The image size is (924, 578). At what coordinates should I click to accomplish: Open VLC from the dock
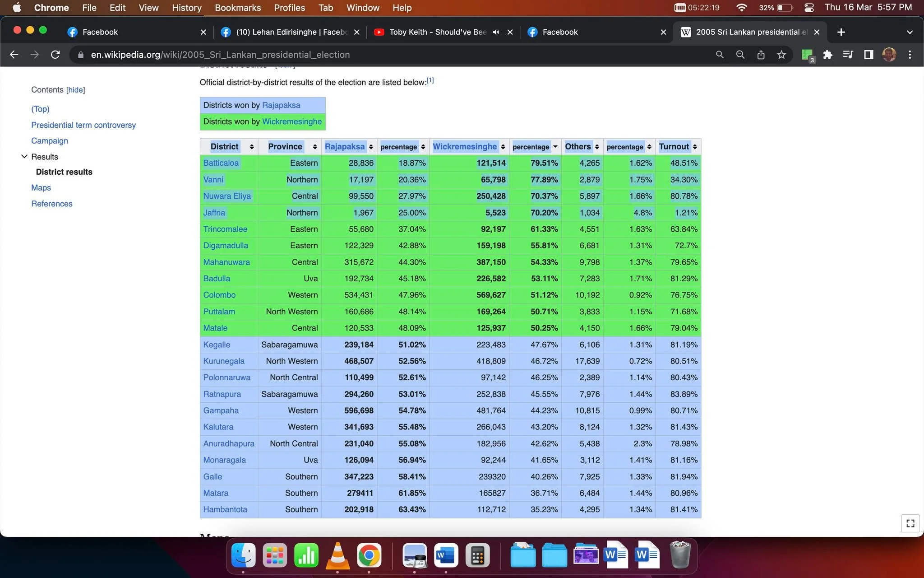[337, 555]
